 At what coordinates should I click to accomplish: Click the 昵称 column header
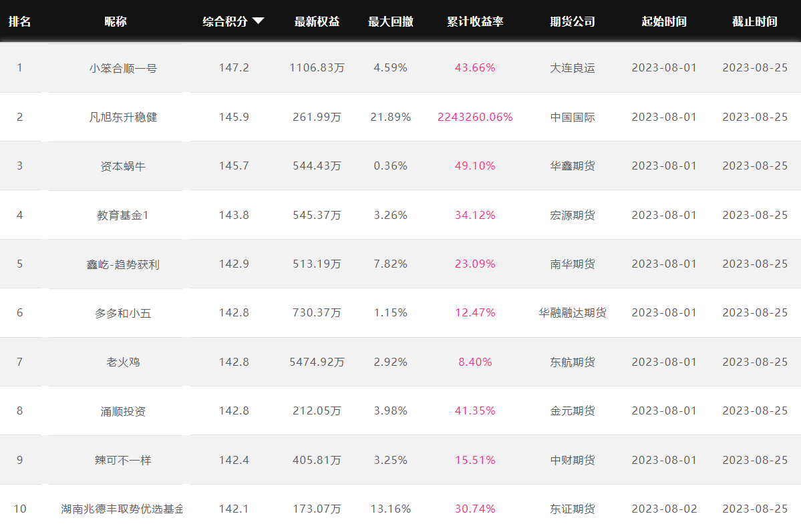click(116, 21)
